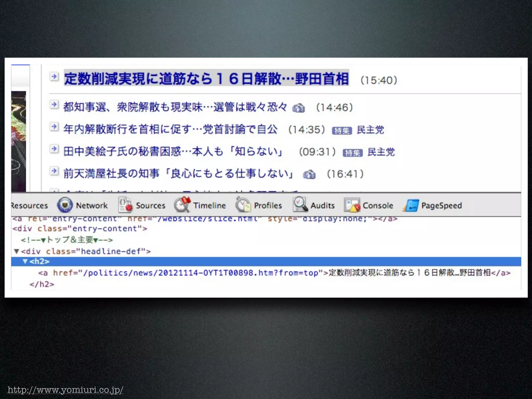Viewport: 532px width, 399px height.
Task: Click camera icon after 前天満屋社長 headline
Action: [x=309, y=174]
